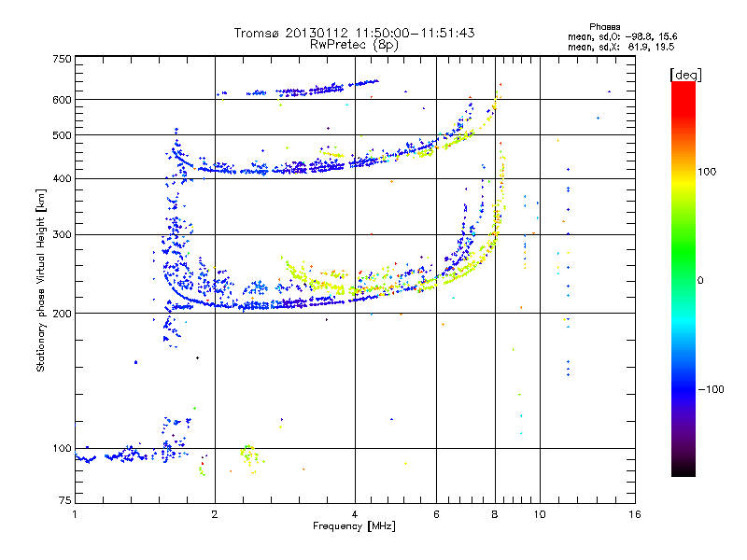Viewport: 747px width, 560px height.
Task: Click the '750' height axis tick label
Action: point(62,59)
